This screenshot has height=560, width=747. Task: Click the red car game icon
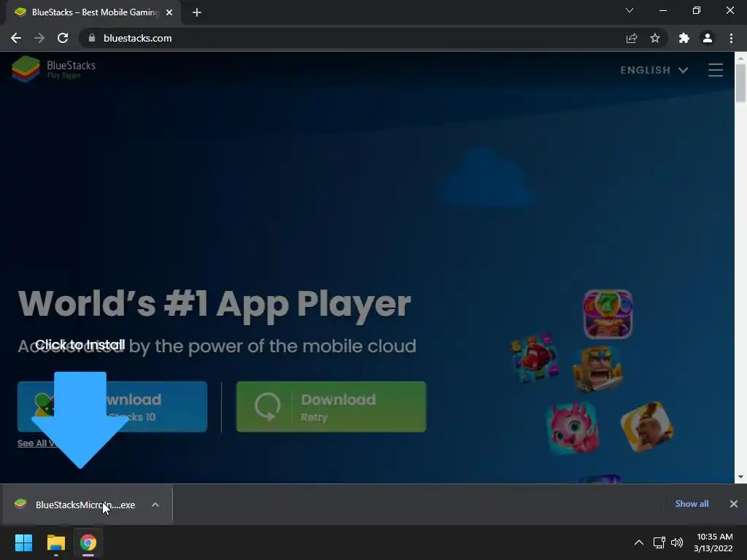[535, 358]
